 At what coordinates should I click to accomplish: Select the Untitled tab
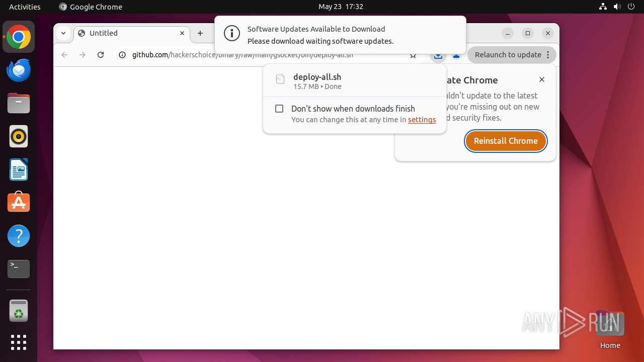(x=132, y=33)
